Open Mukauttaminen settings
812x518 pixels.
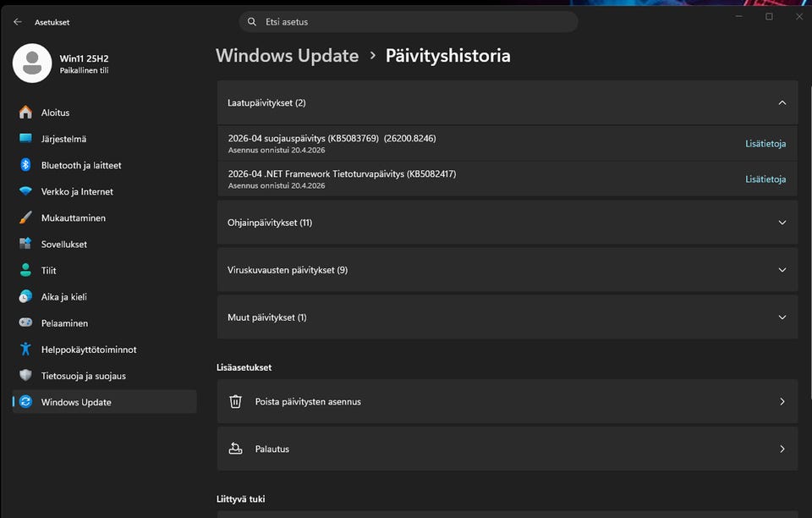coord(105,218)
